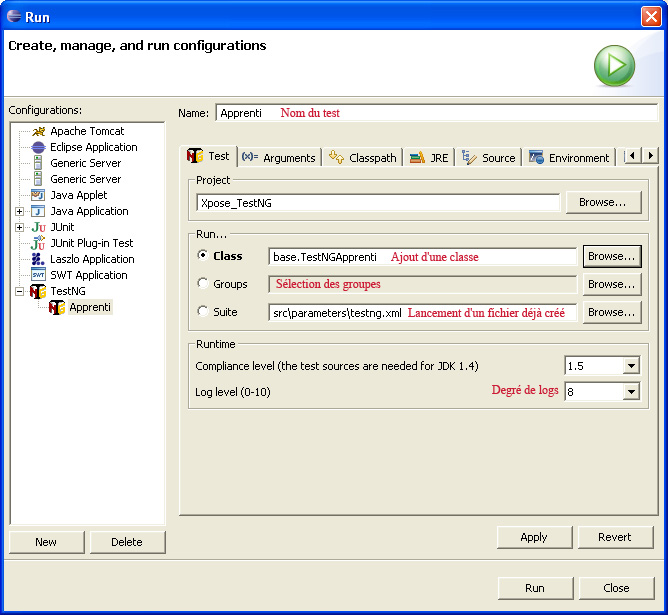Select the JUnit Plug-in Test icon

coord(38,243)
